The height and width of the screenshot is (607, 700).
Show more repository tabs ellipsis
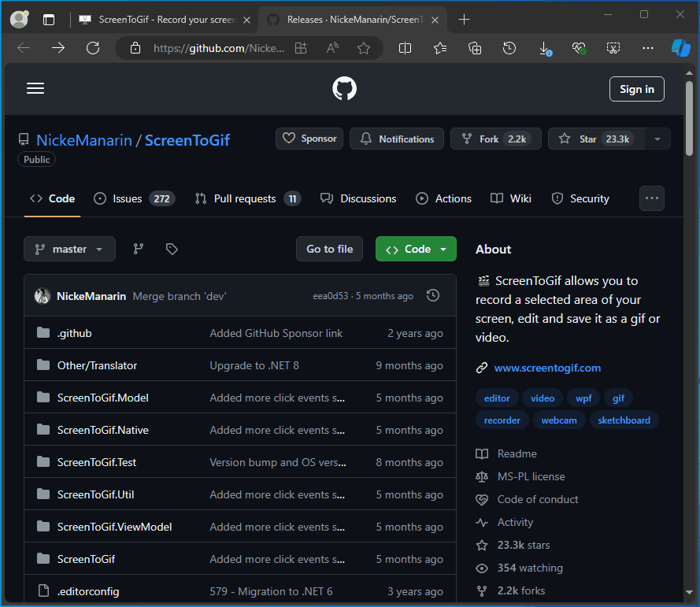(652, 198)
